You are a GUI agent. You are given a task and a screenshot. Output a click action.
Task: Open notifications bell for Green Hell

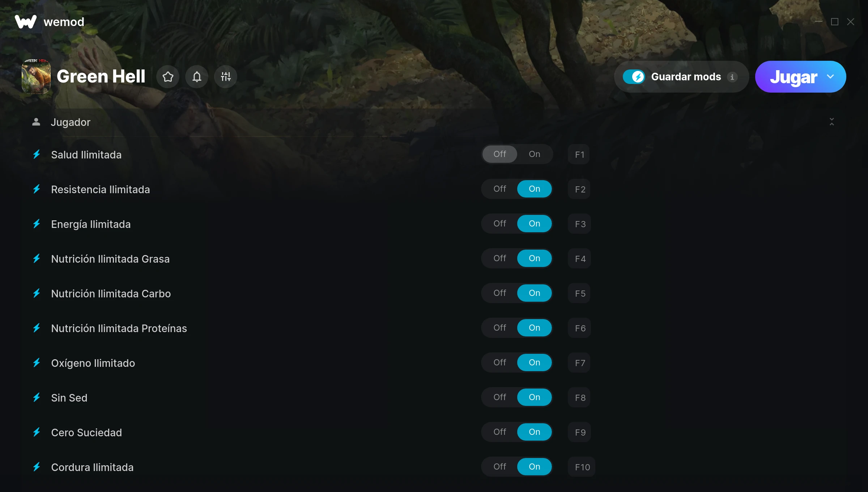[197, 77]
